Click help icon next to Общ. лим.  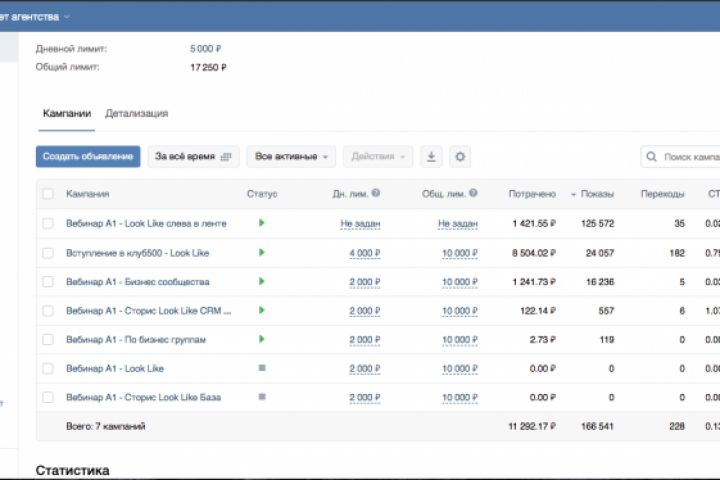click(x=473, y=193)
